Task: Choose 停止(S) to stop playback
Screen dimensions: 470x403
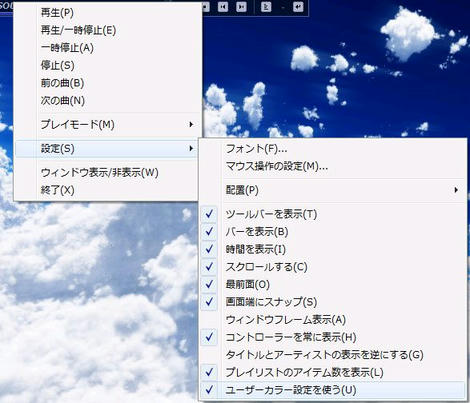Action: click(107, 65)
